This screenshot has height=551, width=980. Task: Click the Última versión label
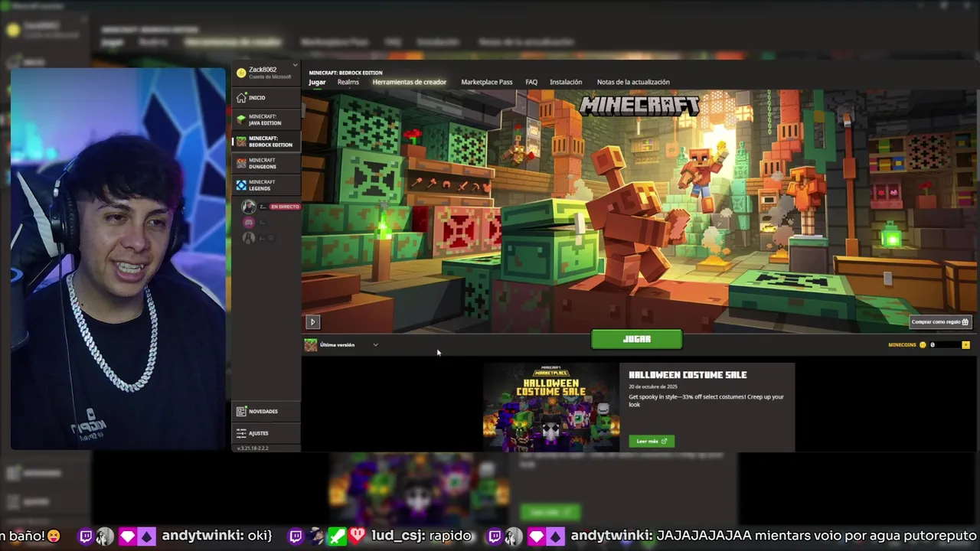coord(337,345)
